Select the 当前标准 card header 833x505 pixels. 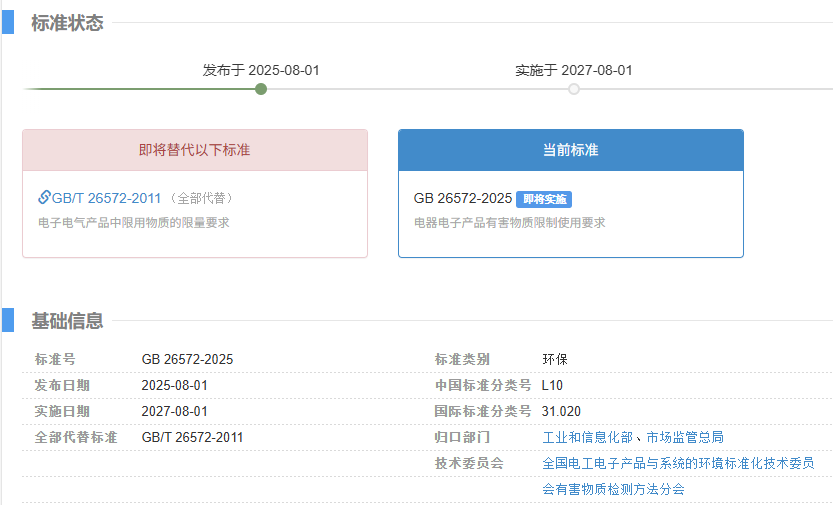tap(570, 150)
